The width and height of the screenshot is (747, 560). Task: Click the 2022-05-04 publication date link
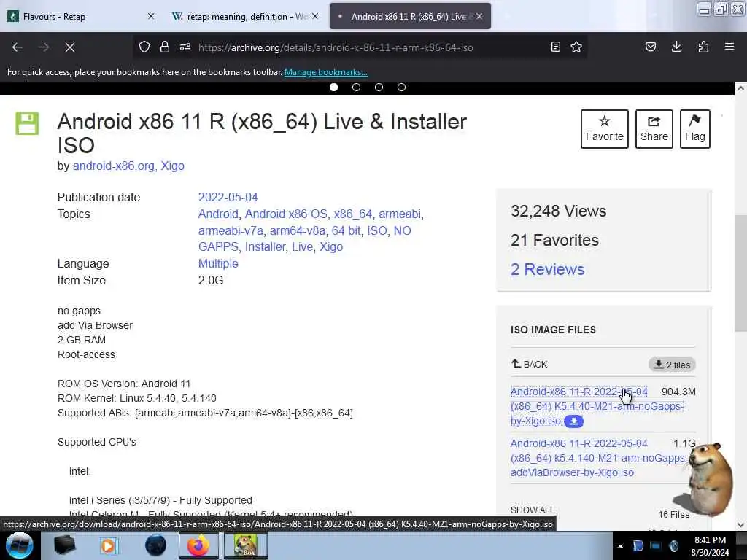coord(228,197)
